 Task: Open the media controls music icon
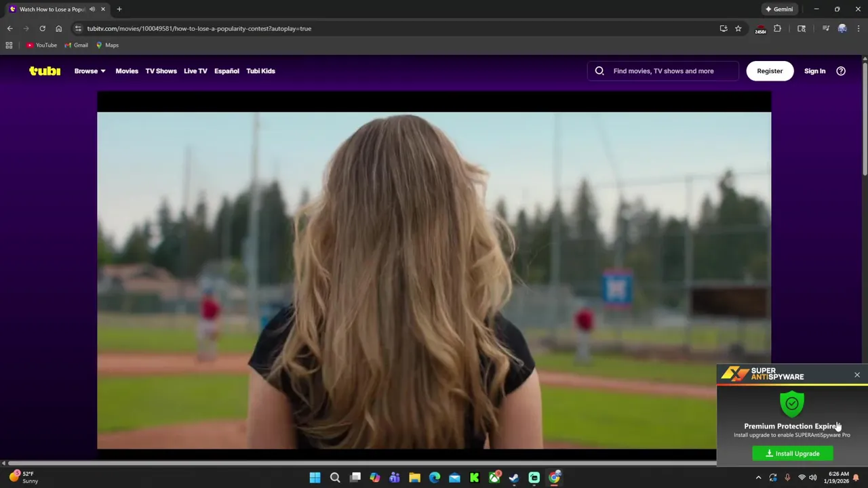[x=825, y=28]
